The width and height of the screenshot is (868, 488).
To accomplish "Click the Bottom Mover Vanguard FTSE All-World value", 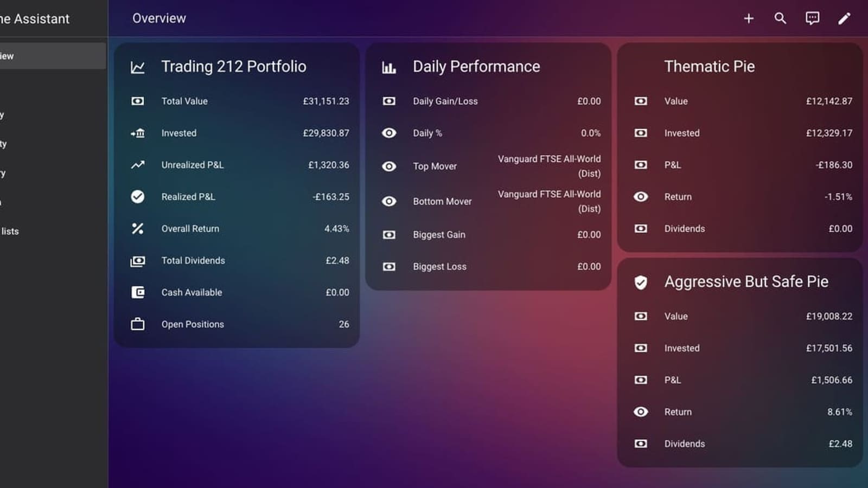I will [x=549, y=201].
